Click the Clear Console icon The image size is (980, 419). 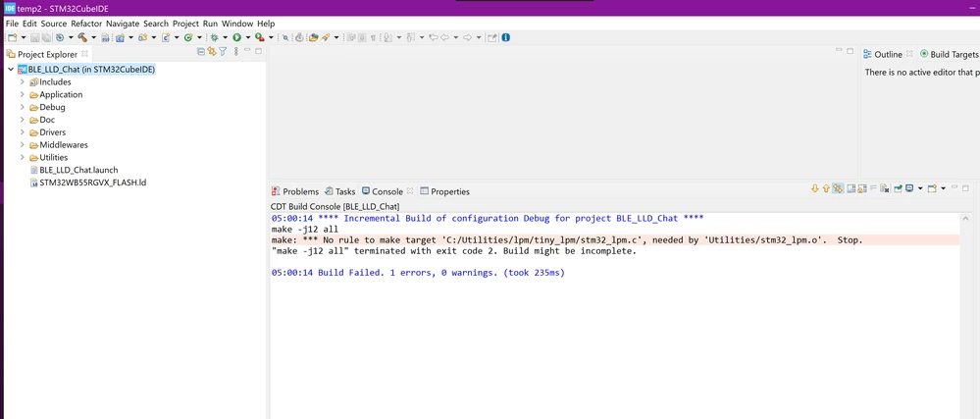click(885, 188)
